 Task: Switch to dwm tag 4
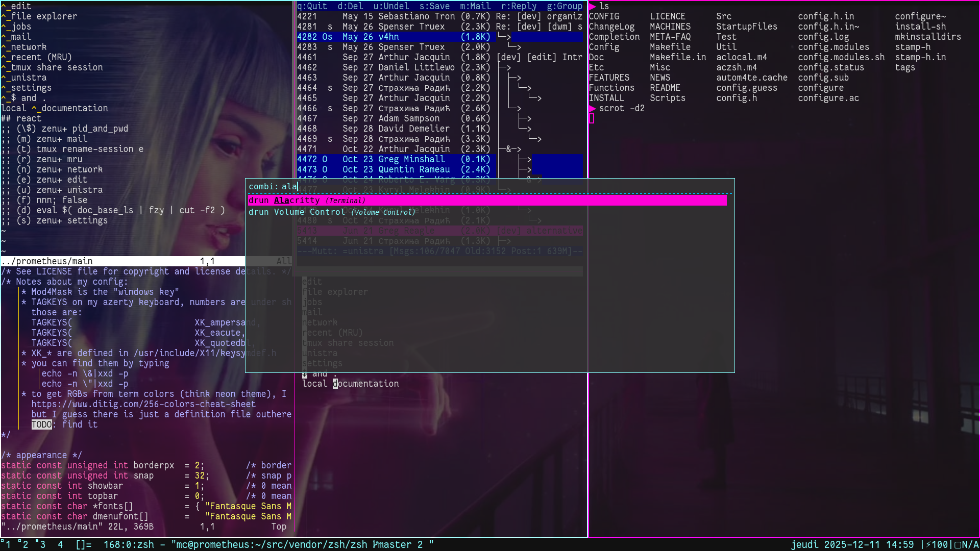[x=60, y=544]
